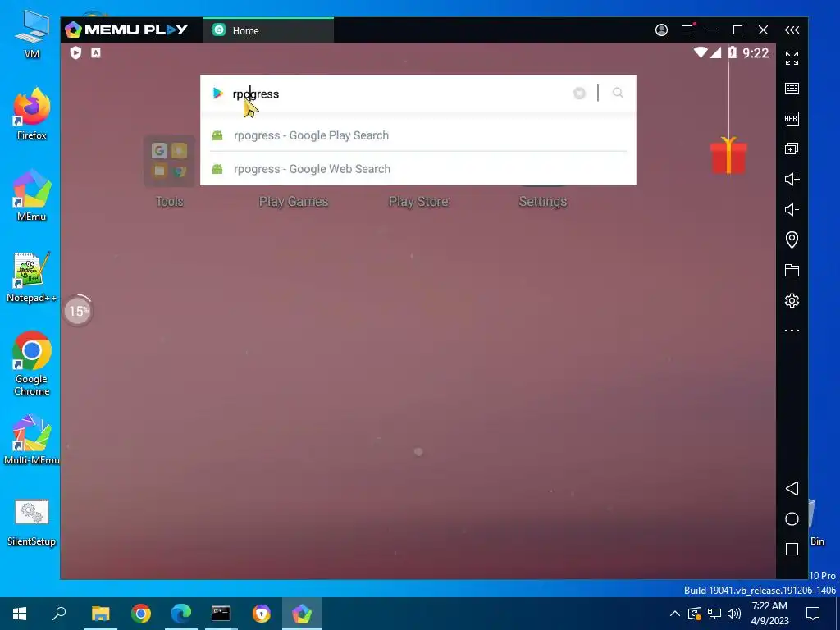Open command prompt window from taskbar
The height and width of the screenshot is (630, 840).
pyautogui.click(x=221, y=614)
